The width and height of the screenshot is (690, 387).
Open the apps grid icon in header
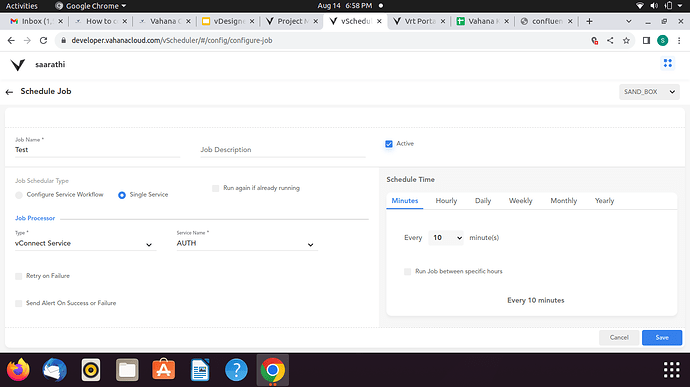(668, 63)
